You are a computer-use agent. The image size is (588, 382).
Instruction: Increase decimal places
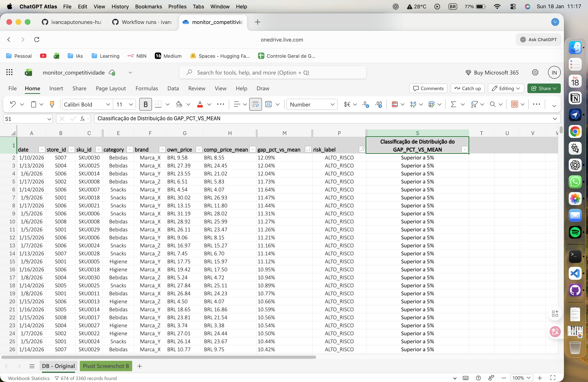pos(378,104)
